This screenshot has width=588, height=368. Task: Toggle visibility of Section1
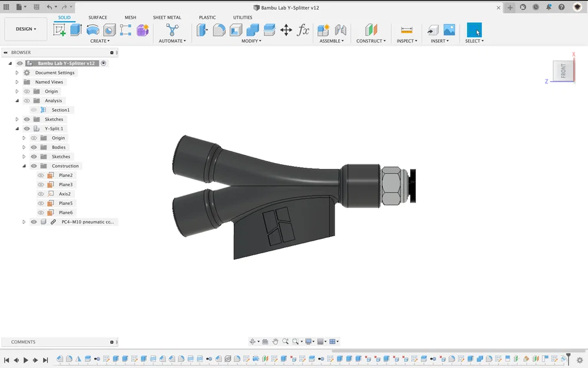pyautogui.click(x=34, y=110)
